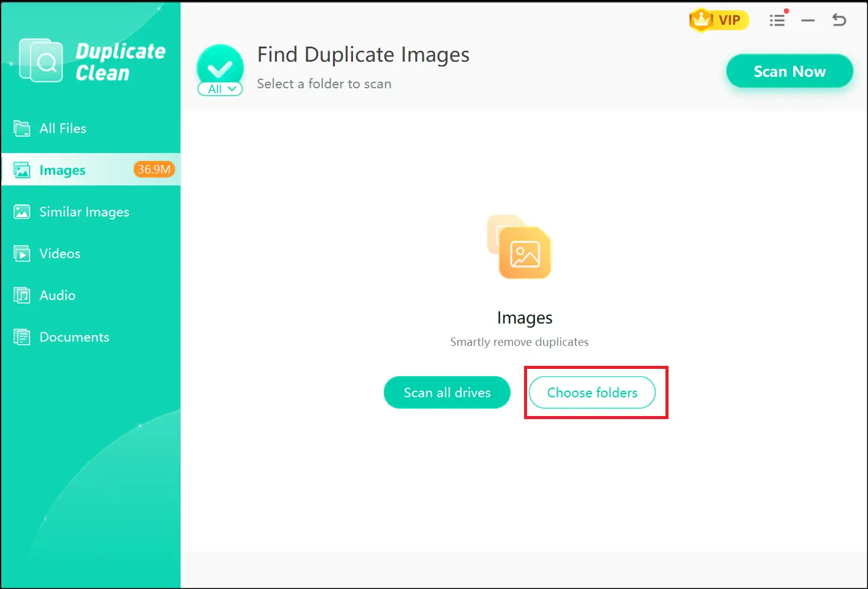The width and height of the screenshot is (868, 589).
Task: Select Similar Images from the sidebar
Action: [x=84, y=212]
